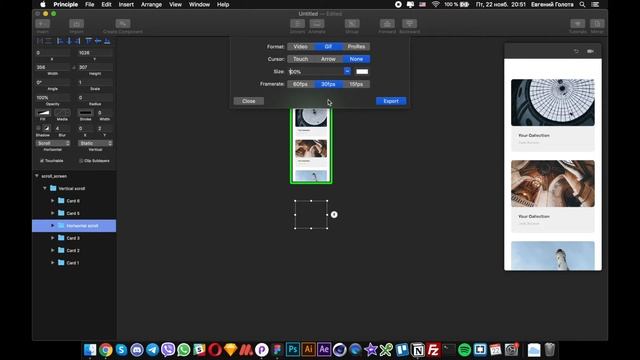Click the distribute horizontally alignment icon
Viewport: 640px width, 360px height.
pos(40,41)
